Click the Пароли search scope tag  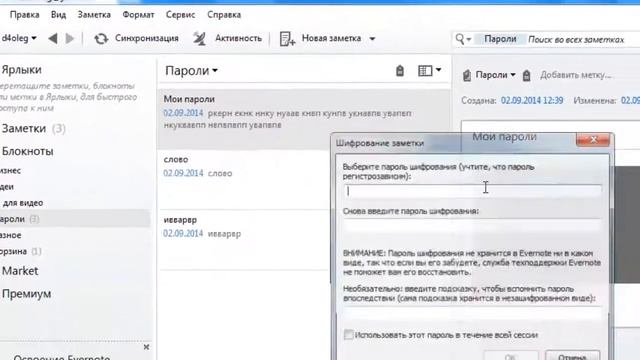pyautogui.click(x=500, y=39)
